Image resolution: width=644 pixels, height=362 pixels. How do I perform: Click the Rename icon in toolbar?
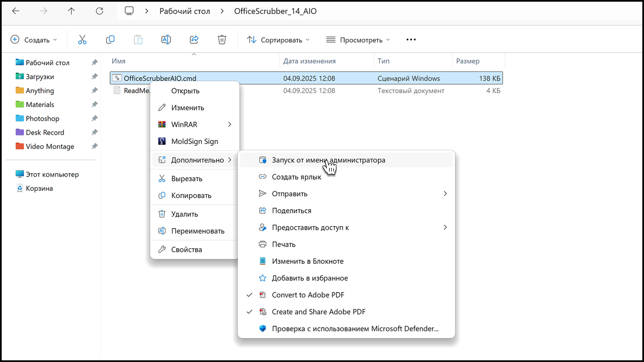click(166, 40)
